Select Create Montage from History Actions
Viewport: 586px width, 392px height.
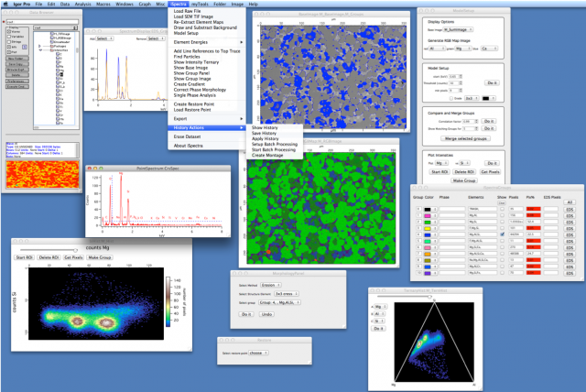(x=268, y=155)
